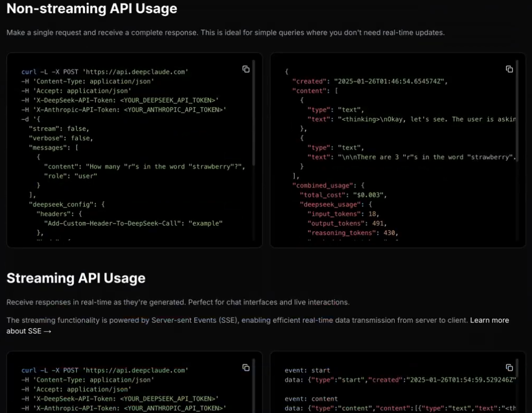The image size is (532, 413).
Task: Click non-streaming "Accept: application/json" header line
Action: 76,91
